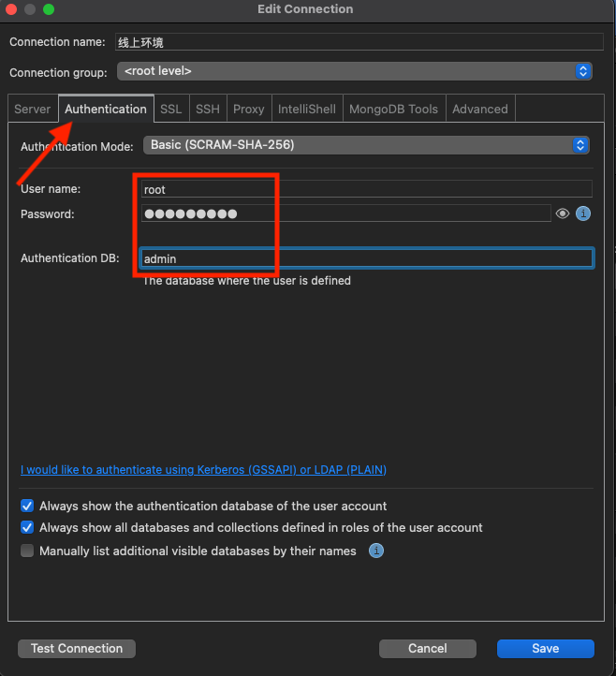
Task: Open the SSH tab
Action: pos(208,109)
